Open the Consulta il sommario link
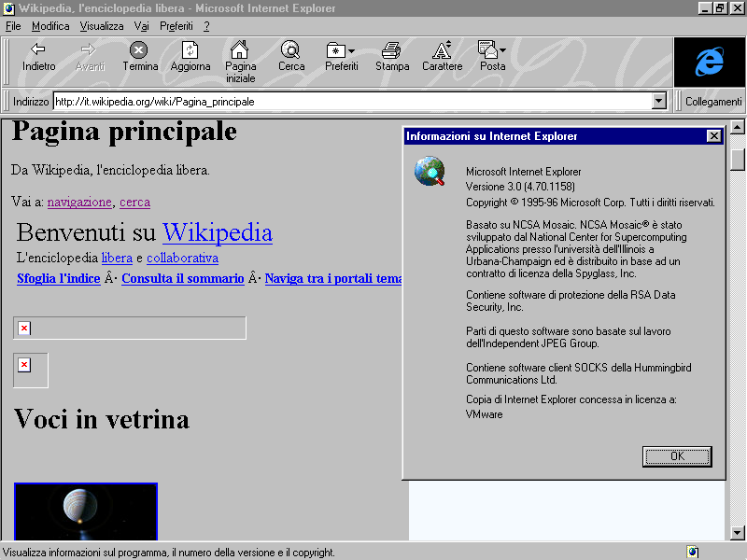The image size is (747, 560). (183, 278)
